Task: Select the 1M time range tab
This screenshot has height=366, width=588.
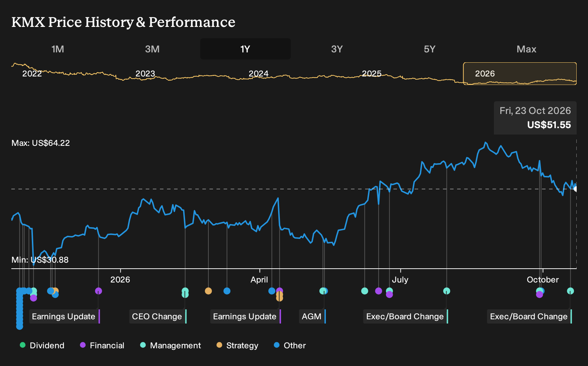Action: coord(58,49)
